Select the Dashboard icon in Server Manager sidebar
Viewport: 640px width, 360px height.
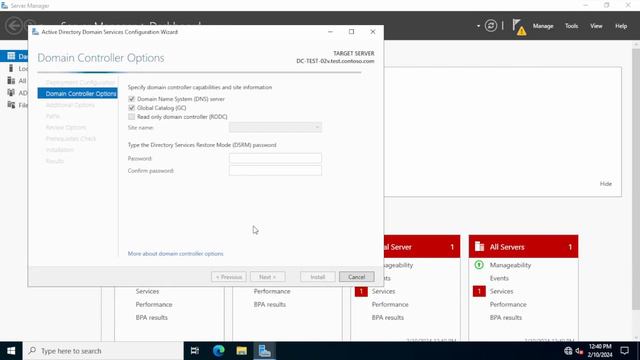pos(11,56)
